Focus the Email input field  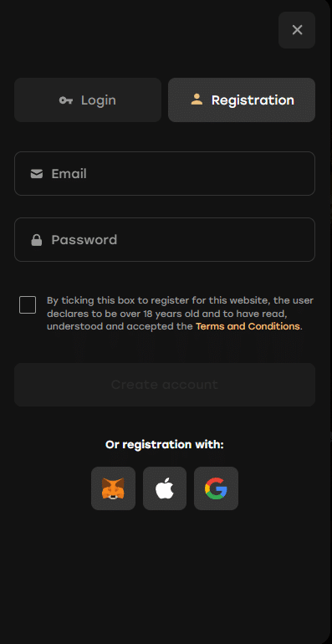click(x=165, y=174)
